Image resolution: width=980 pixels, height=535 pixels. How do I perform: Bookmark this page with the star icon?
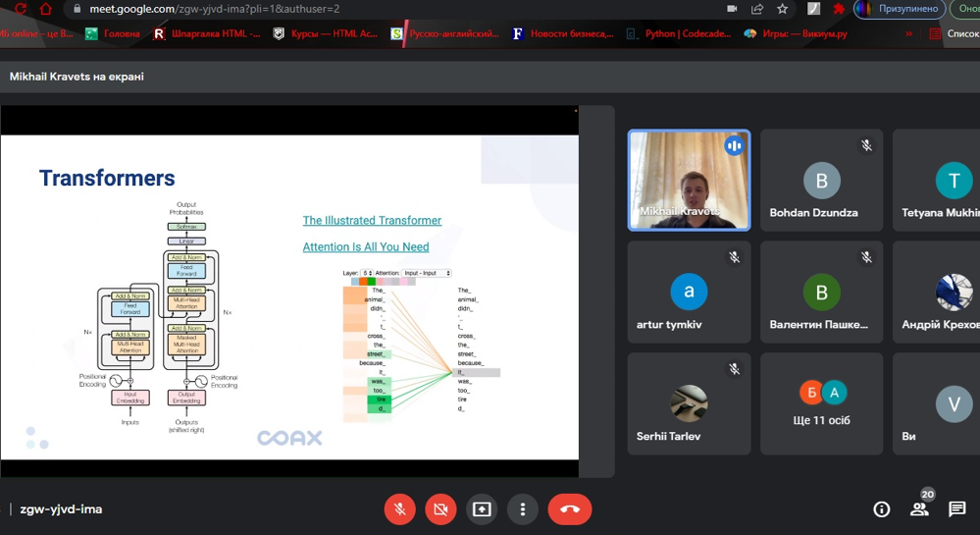(x=782, y=9)
